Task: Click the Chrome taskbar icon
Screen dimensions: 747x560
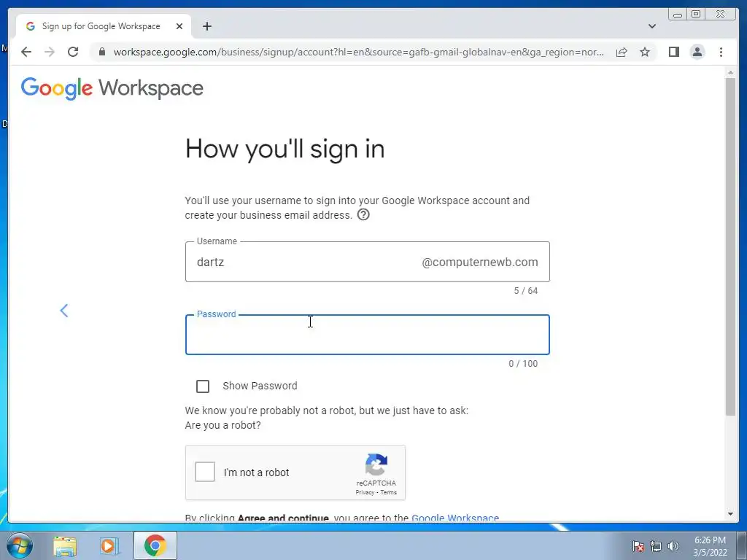Action: click(155, 545)
